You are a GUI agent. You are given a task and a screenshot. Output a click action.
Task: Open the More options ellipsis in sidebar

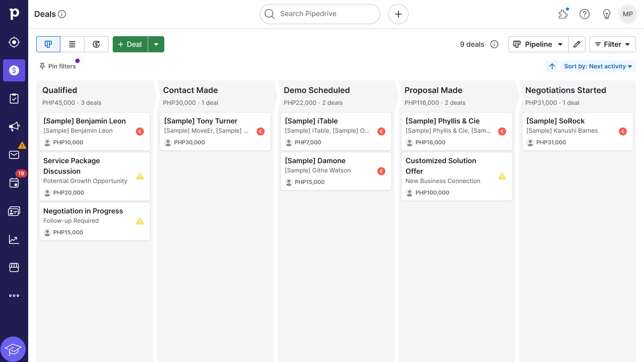pyautogui.click(x=14, y=295)
